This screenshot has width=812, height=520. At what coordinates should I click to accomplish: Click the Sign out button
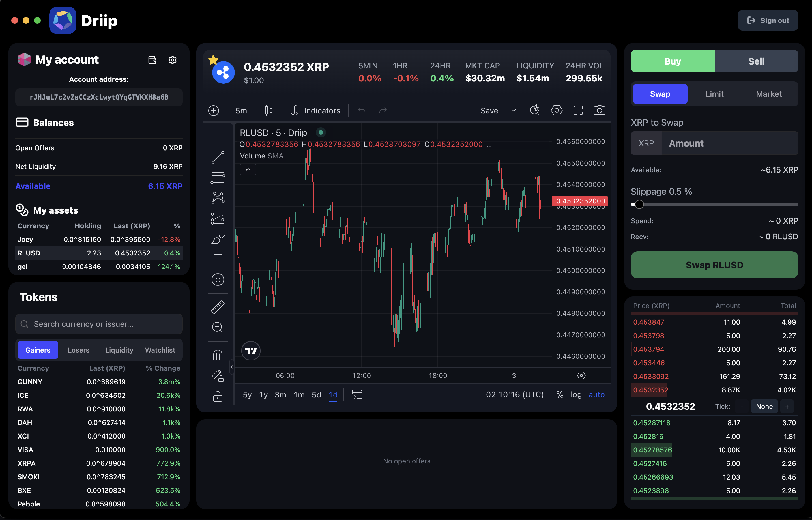(x=768, y=20)
